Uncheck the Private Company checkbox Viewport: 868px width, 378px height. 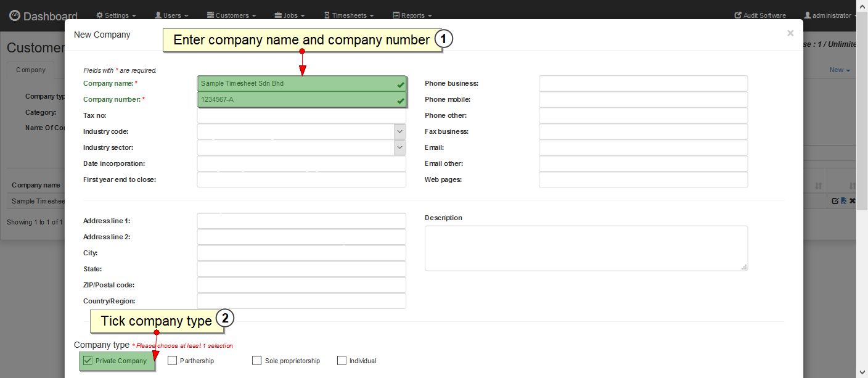point(88,361)
